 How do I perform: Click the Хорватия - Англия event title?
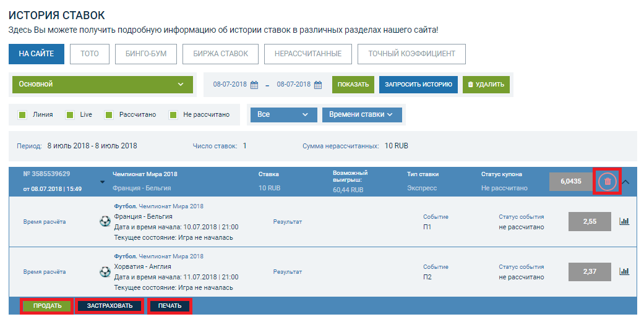coord(142,266)
